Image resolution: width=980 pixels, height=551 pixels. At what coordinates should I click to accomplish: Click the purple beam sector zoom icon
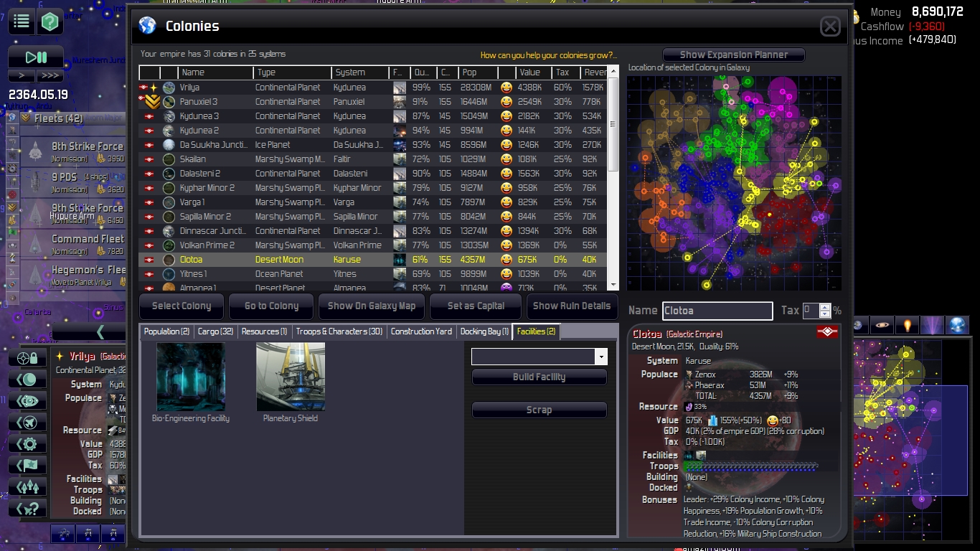[x=933, y=325]
